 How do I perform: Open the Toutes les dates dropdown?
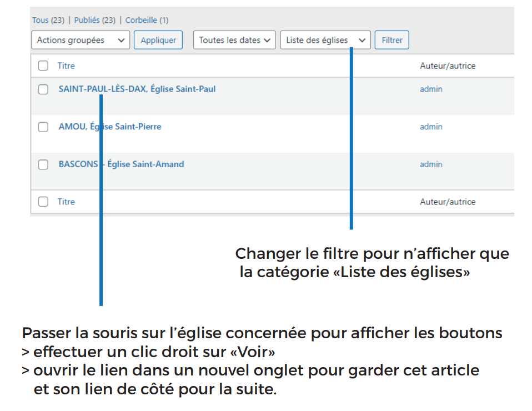(x=234, y=40)
